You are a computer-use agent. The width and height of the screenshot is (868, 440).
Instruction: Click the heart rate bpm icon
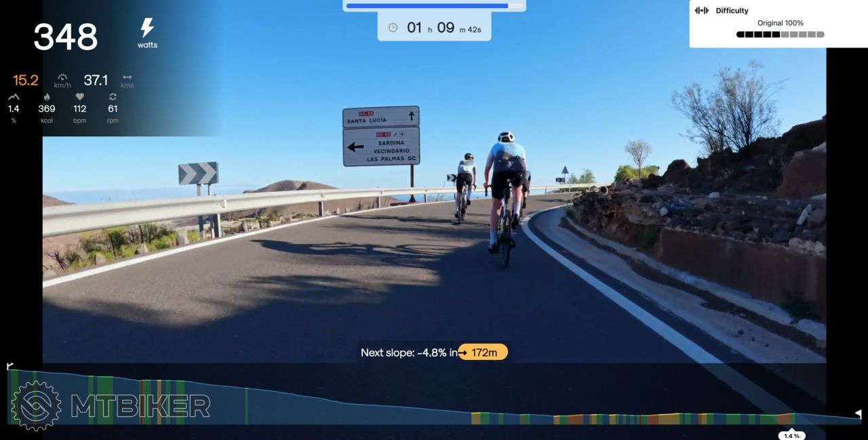click(x=79, y=97)
